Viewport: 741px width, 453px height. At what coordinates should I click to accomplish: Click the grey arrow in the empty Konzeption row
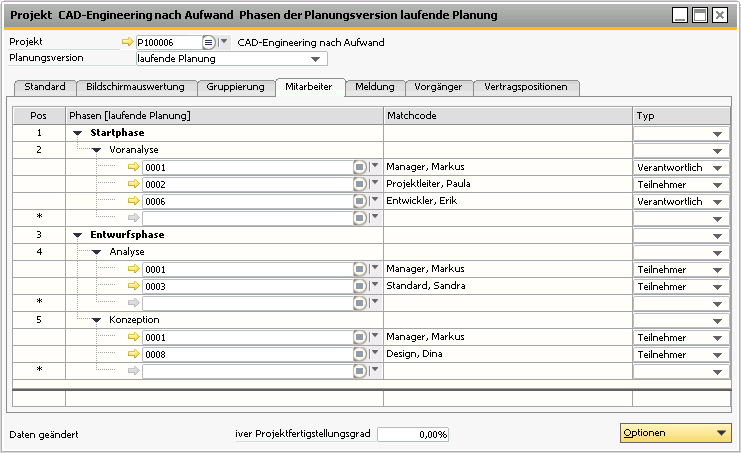coord(133,371)
